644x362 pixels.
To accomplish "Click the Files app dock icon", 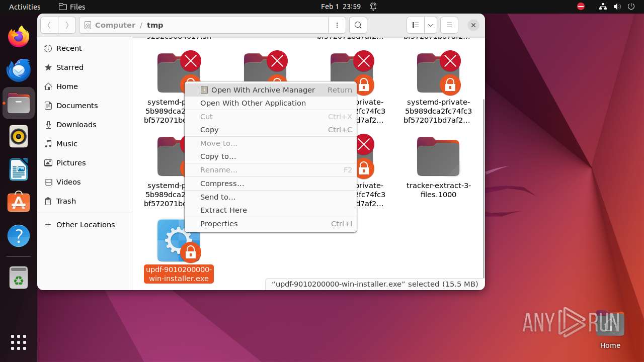I will click(x=19, y=103).
